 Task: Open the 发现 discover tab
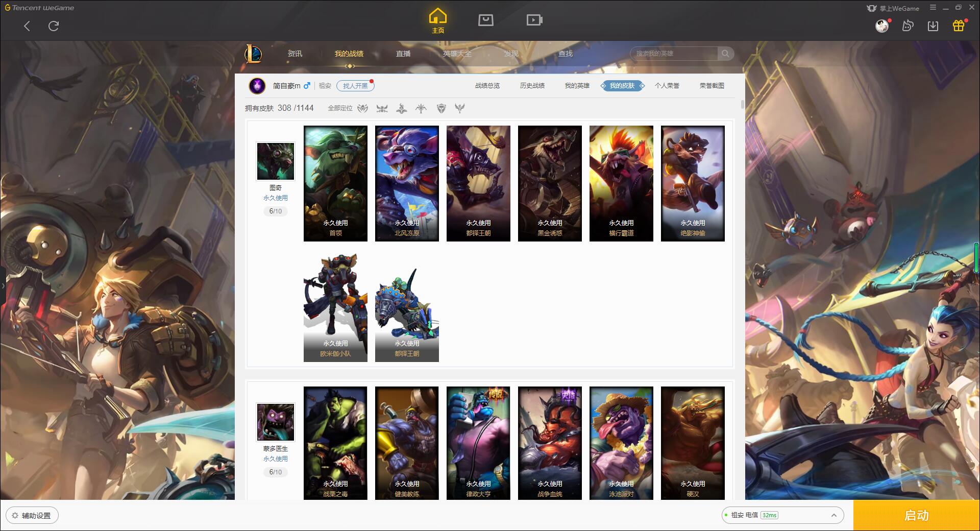[511, 54]
